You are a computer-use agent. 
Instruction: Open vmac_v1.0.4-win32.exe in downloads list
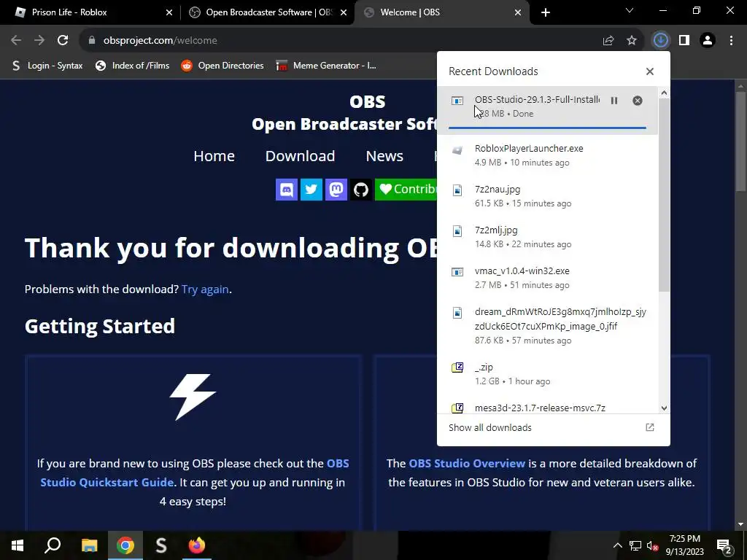click(547, 278)
